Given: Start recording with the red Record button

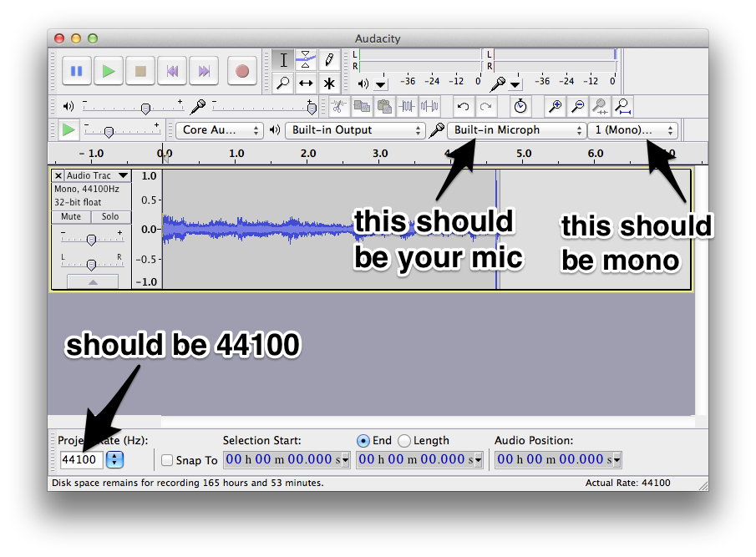Looking at the screenshot, I should click(242, 71).
